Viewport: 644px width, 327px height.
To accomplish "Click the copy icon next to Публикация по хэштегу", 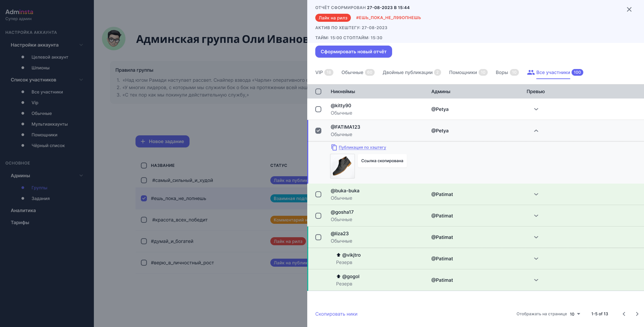I will click(334, 147).
